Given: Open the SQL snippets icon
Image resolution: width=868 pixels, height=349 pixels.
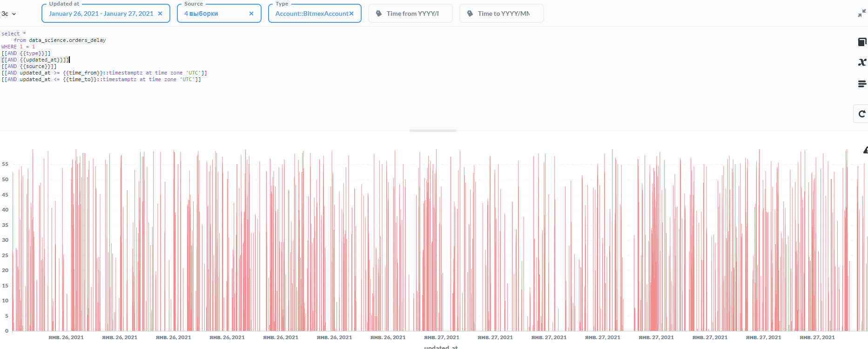Looking at the screenshot, I should coord(862,84).
